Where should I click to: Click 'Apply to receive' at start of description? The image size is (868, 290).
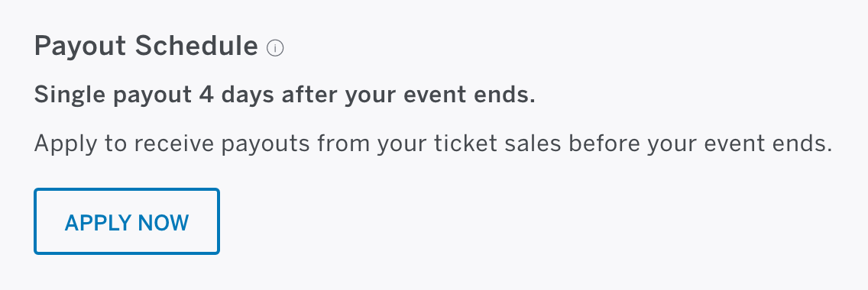tap(124, 143)
